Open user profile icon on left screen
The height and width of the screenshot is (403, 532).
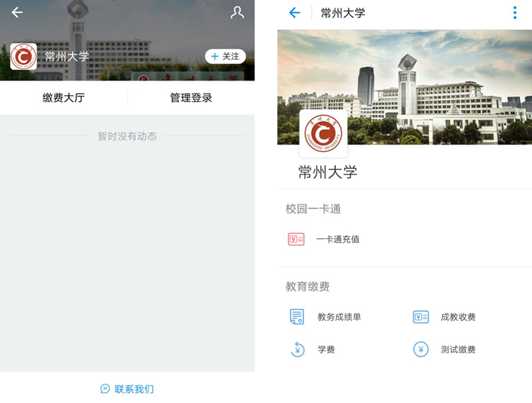pos(237,13)
